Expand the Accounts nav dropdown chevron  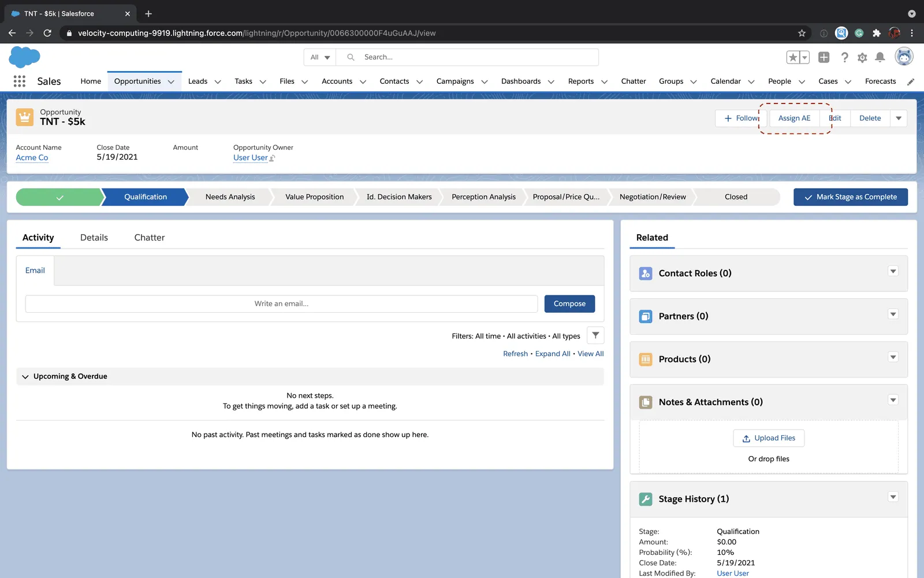(363, 82)
